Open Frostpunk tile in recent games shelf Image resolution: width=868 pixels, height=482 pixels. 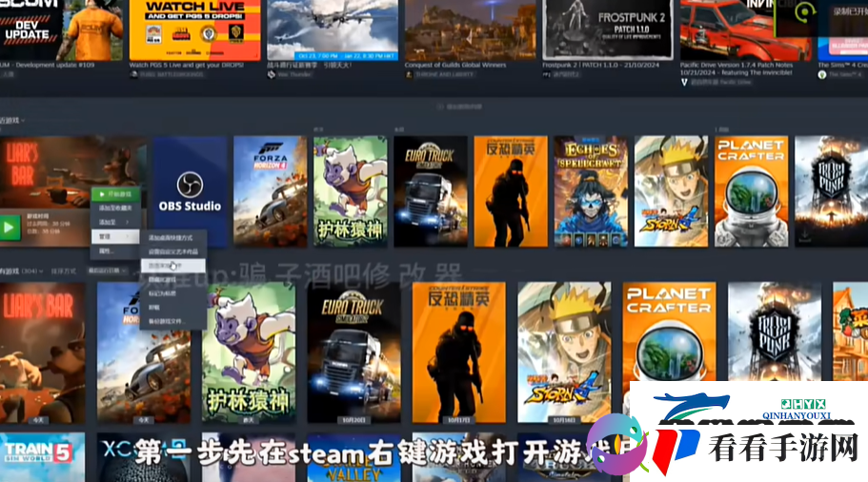pyautogui.click(x=832, y=191)
